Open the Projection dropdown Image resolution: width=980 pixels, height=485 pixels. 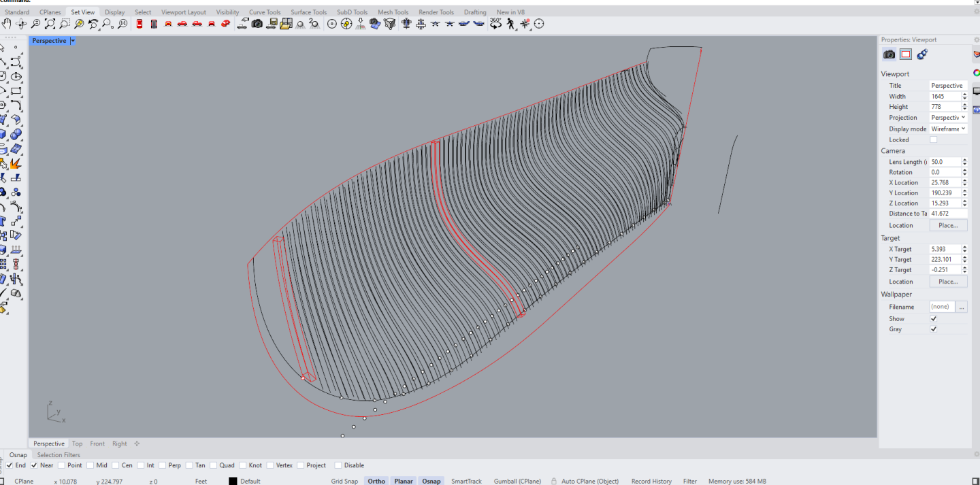pos(948,118)
